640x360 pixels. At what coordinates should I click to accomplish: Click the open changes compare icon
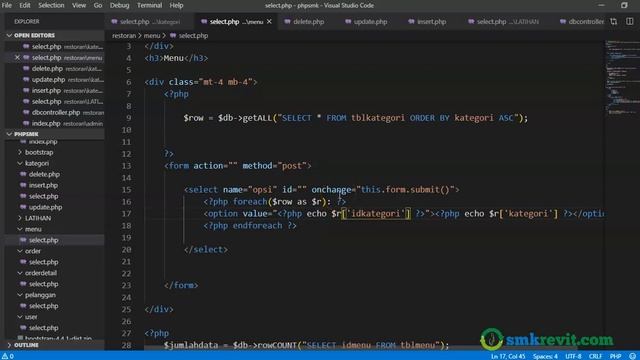click(x=613, y=22)
